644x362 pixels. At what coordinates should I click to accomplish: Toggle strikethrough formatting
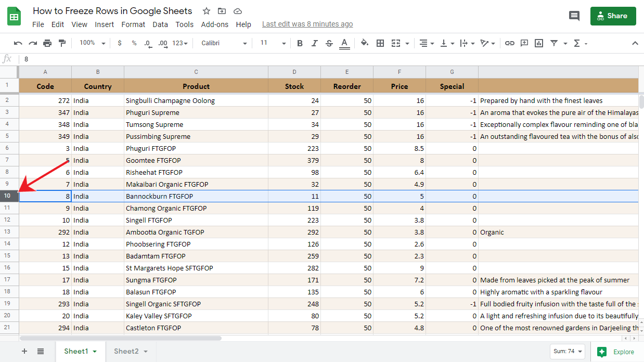tap(329, 43)
